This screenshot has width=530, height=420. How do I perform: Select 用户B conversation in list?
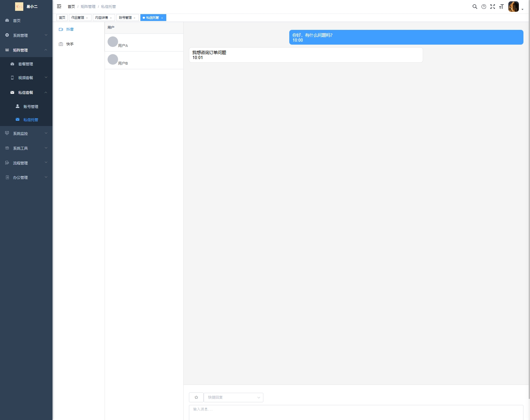(x=144, y=60)
